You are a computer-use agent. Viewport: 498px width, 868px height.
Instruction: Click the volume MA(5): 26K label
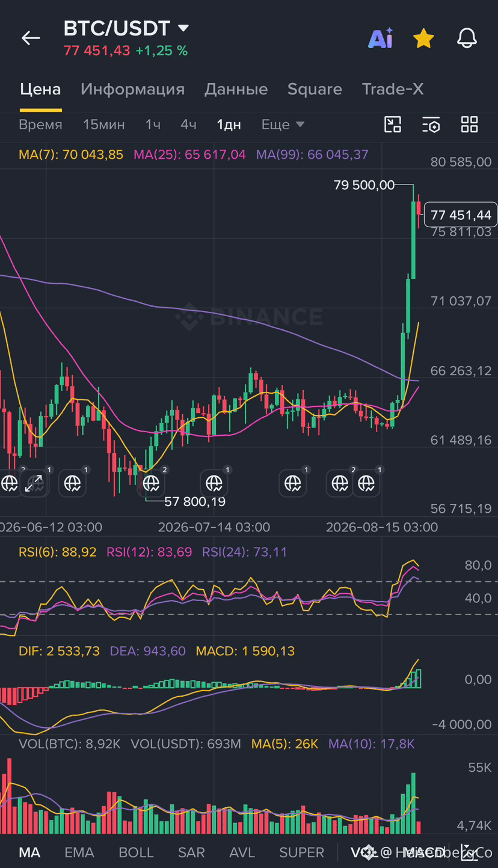point(284,744)
